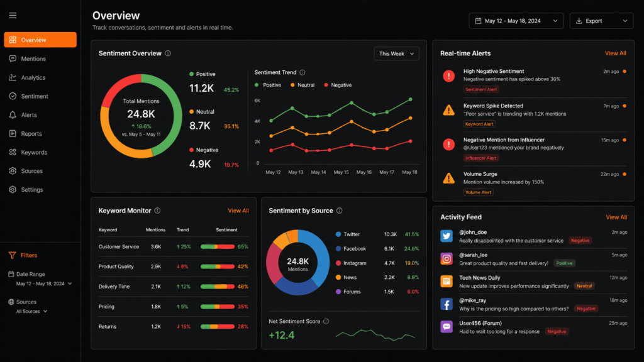Click View All in Real-time Alerts
The height and width of the screenshot is (362, 644).
(x=615, y=53)
